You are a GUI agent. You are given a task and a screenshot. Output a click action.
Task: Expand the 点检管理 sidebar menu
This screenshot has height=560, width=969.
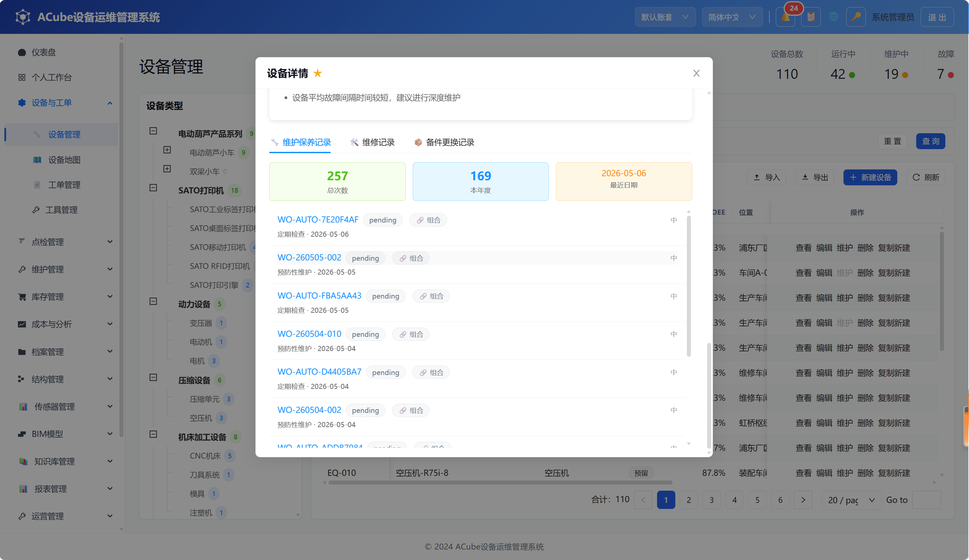click(62, 242)
